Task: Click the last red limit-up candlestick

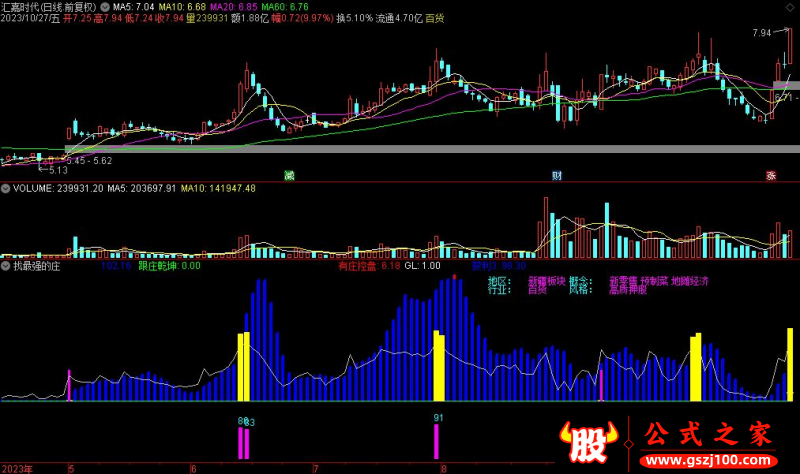Action: (790, 46)
